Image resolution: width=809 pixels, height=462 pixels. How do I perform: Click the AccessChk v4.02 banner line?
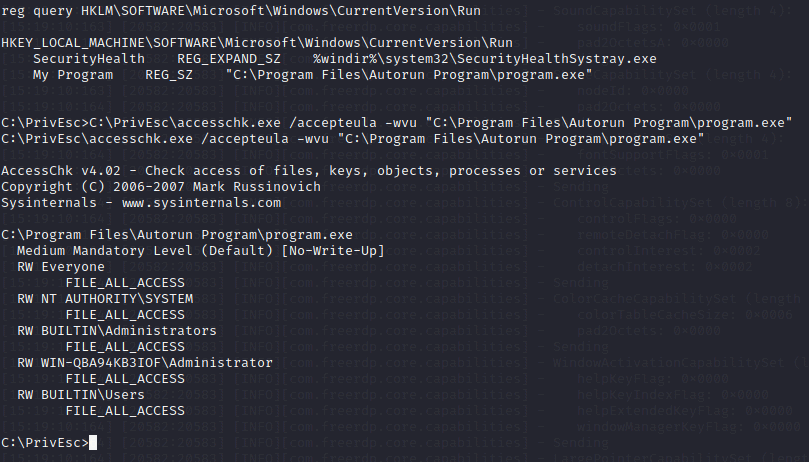pyautogui.click(x=309, y=171)
